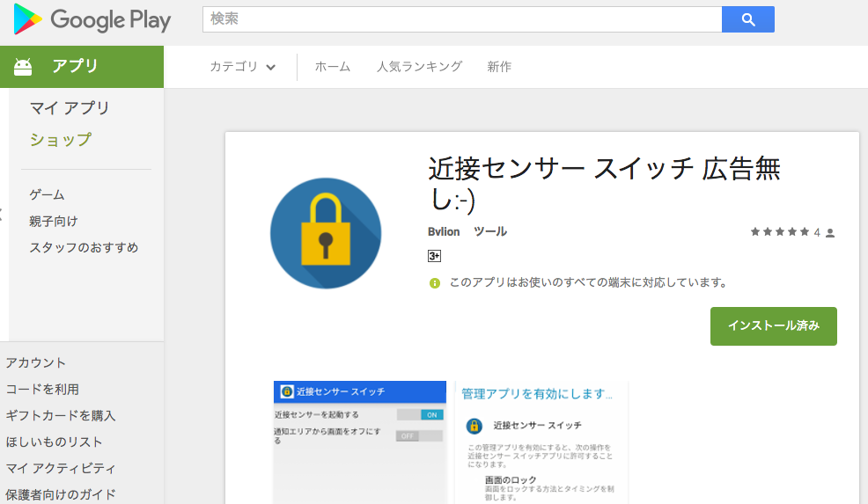Viewport: 868px width, 504px height.
Task: Open スタッフのおすすめ link
Action: [84, 247]
